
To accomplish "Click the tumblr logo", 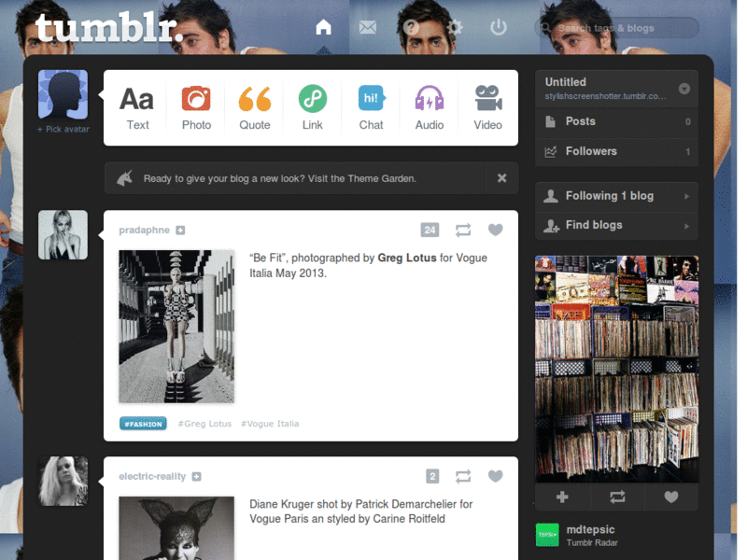I will pos(108,29).
